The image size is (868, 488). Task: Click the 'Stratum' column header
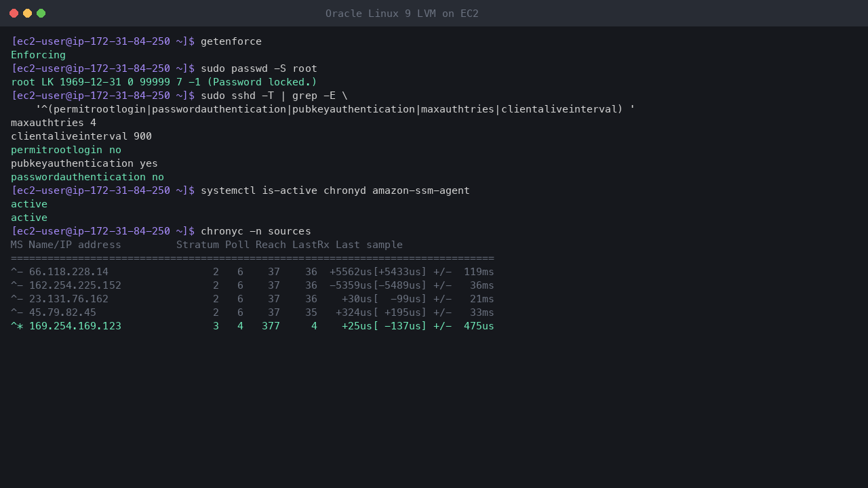(198, 245)
